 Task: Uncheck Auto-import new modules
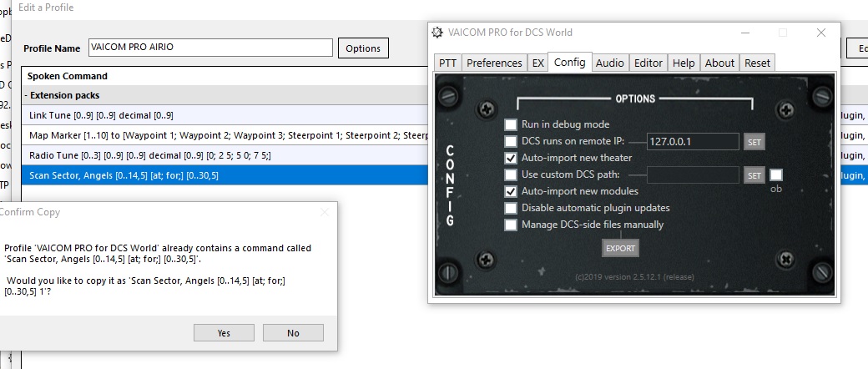511,192
